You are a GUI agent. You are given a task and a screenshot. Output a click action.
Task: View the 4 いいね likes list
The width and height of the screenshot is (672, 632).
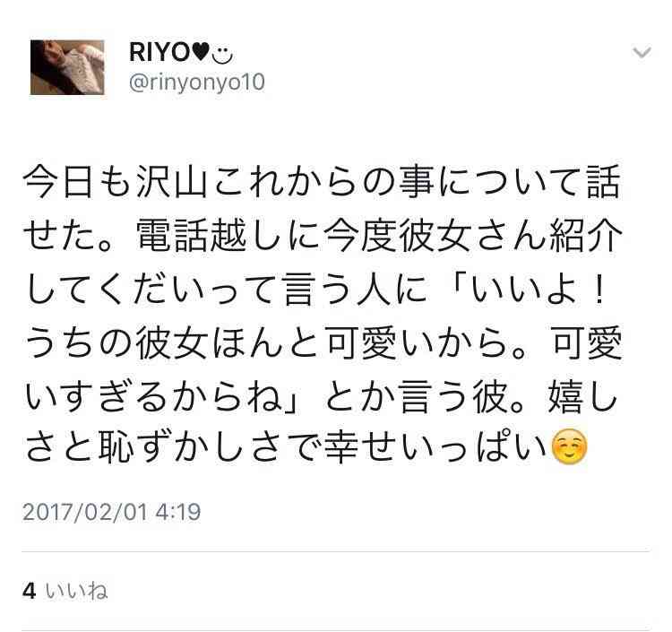(x=65, y=591)
